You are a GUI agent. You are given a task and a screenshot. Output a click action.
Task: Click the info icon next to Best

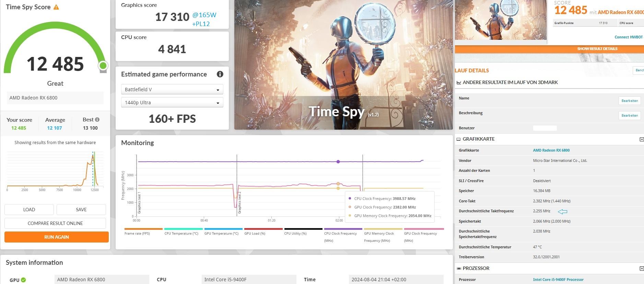(97, 119)
